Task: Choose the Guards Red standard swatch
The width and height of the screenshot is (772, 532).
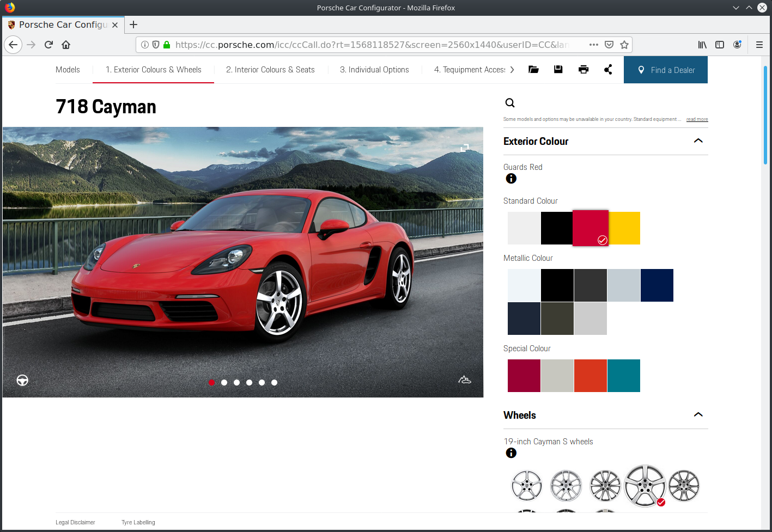Action: (x=591, y=228)
